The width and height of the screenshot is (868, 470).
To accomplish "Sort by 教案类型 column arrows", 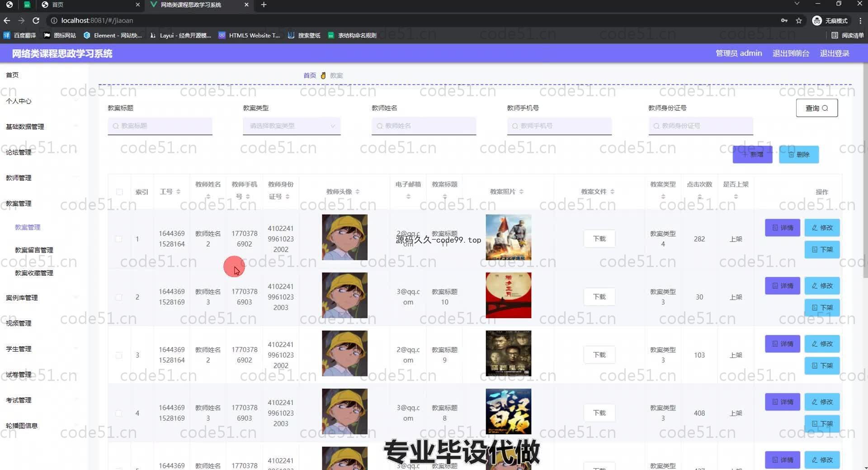I will [663, 197].
